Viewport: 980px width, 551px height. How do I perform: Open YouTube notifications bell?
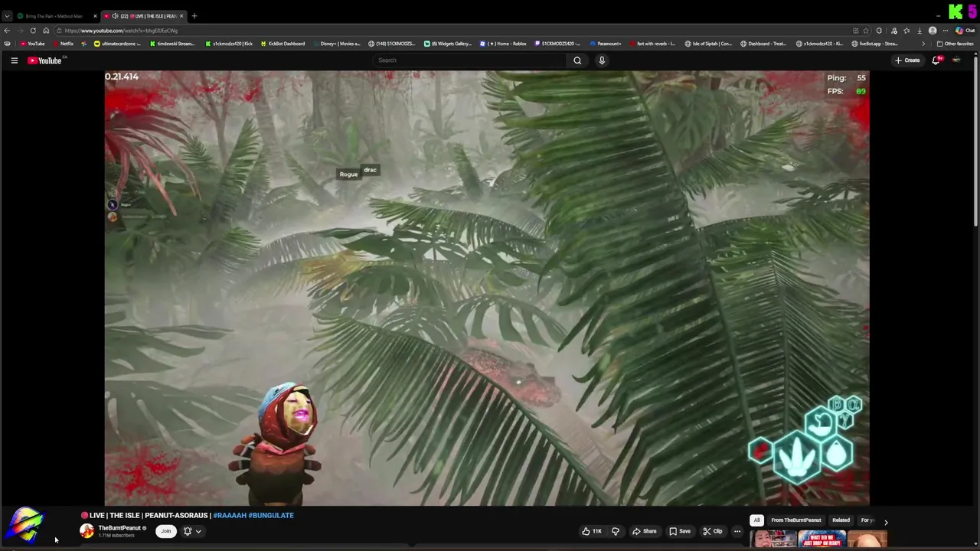936,60
